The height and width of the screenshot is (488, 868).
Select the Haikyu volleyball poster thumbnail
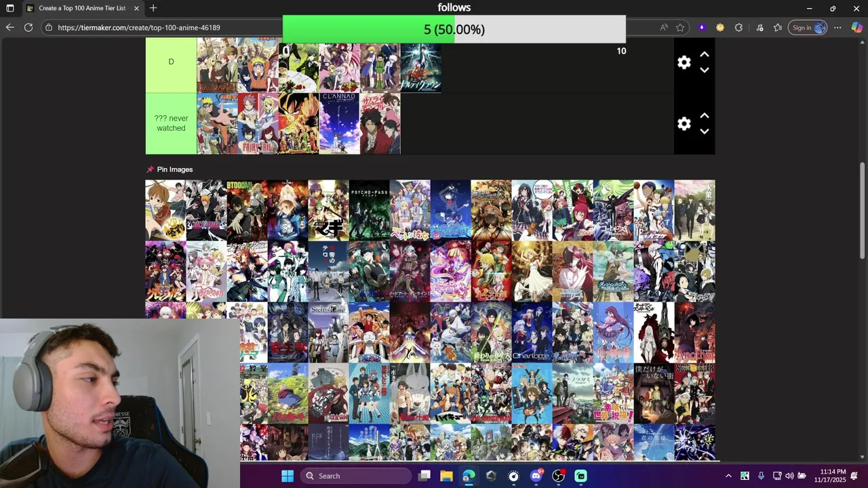(450, 393)
